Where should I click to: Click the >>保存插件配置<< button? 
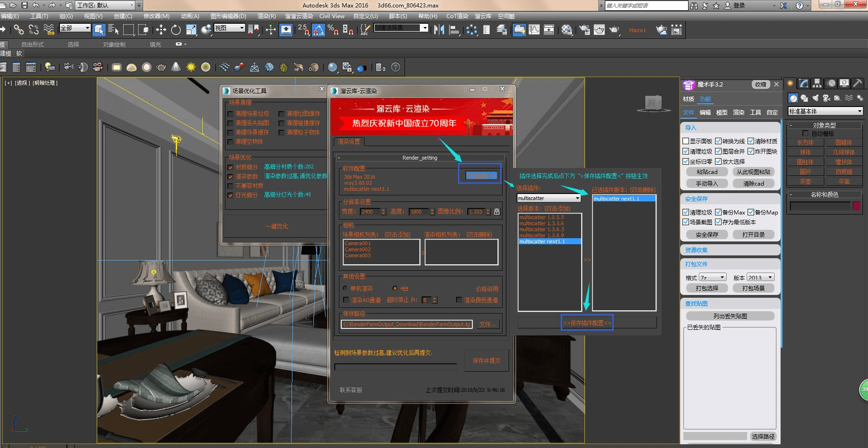coord(587,323)
